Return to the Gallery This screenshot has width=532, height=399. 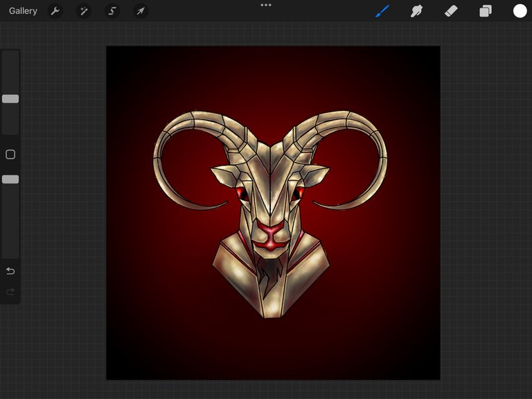tap(23, 11)
